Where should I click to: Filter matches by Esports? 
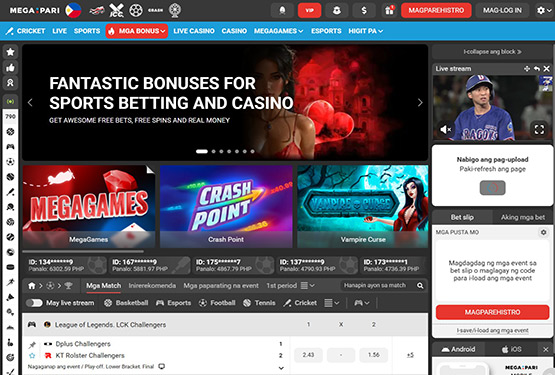point(173,303)
